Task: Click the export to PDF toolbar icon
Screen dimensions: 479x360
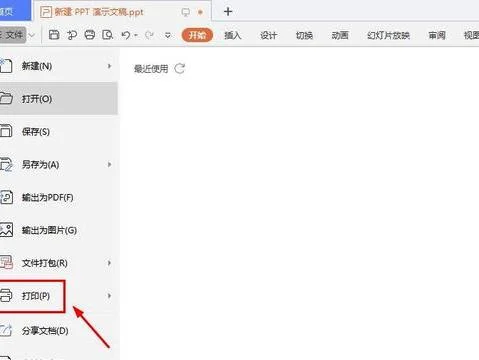Action: [x=72, y=35]
